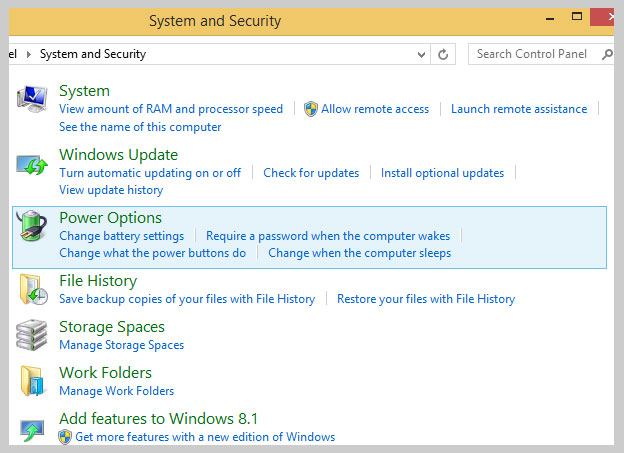Click the magnifier search icon in Control Panel
This screenshot has height=453, width=624.
(x=607, y=54)
